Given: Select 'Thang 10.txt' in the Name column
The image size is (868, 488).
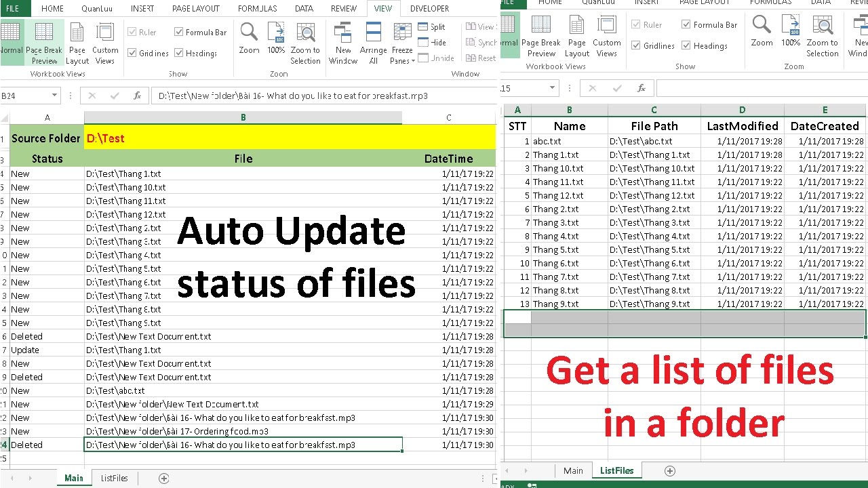Looking at the screenshot, I should (569, 168).
